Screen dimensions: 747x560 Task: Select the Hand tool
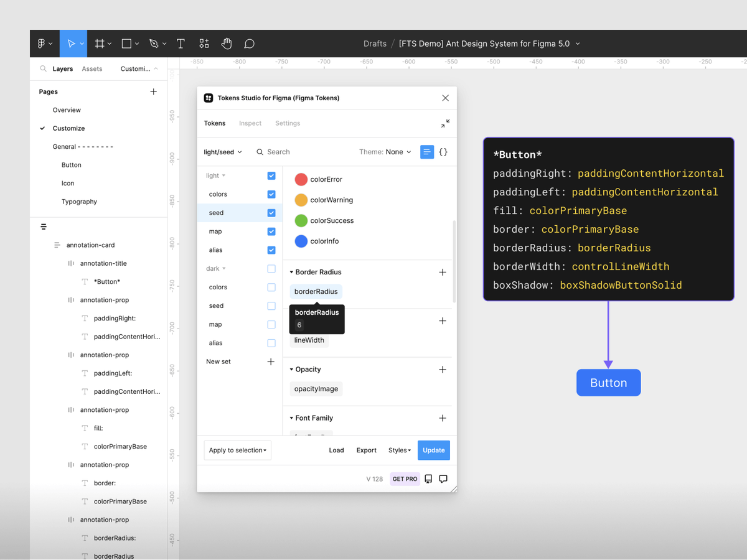tap(227, 44)
